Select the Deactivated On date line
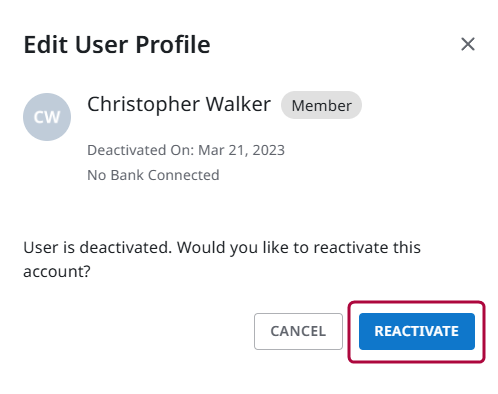Image resolution: width=498 pixels, height=394 pixels. tap(186, 150)
